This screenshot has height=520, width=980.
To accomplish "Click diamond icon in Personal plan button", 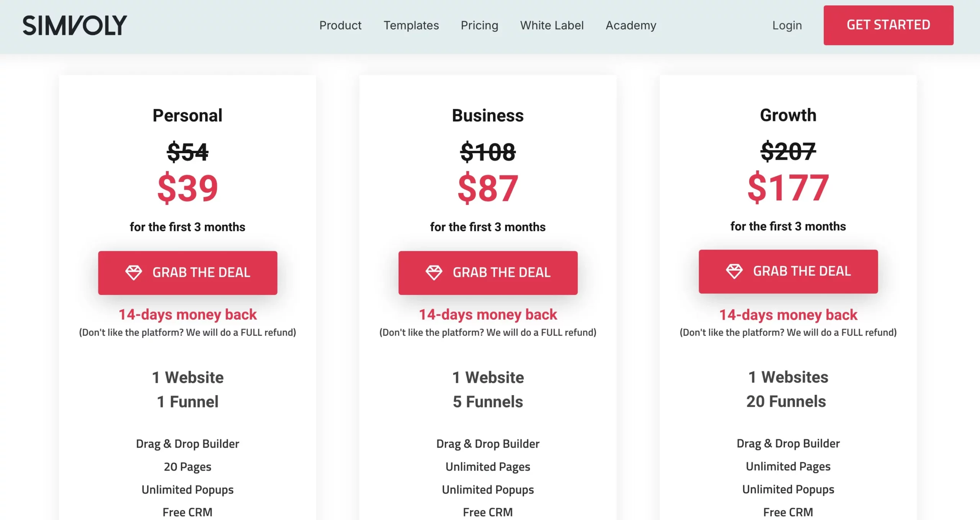I will tap(134, 273).
